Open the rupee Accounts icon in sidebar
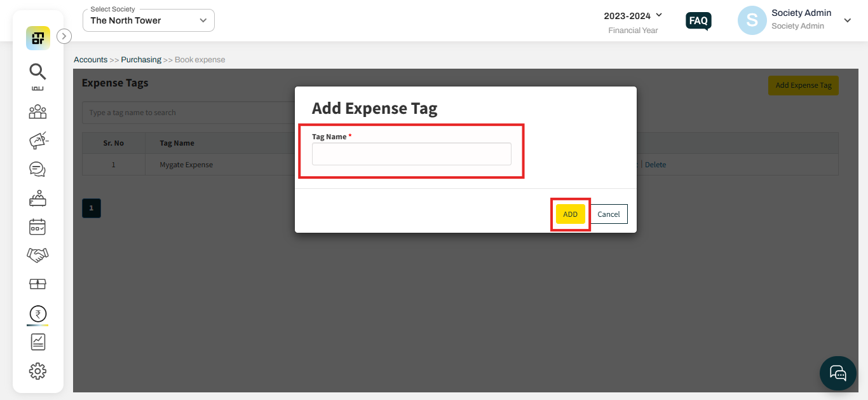 click(37, 314)
